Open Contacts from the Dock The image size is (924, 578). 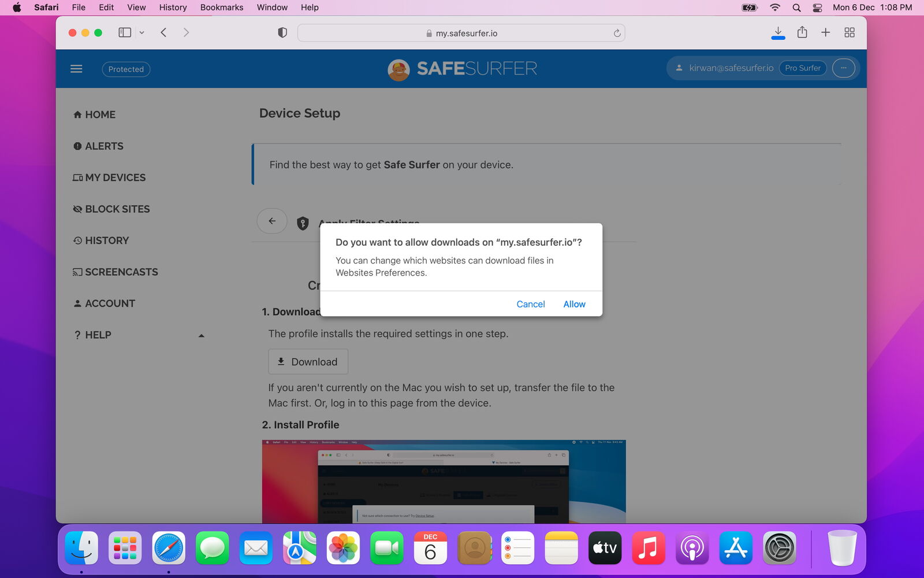(x=474, y=548)
